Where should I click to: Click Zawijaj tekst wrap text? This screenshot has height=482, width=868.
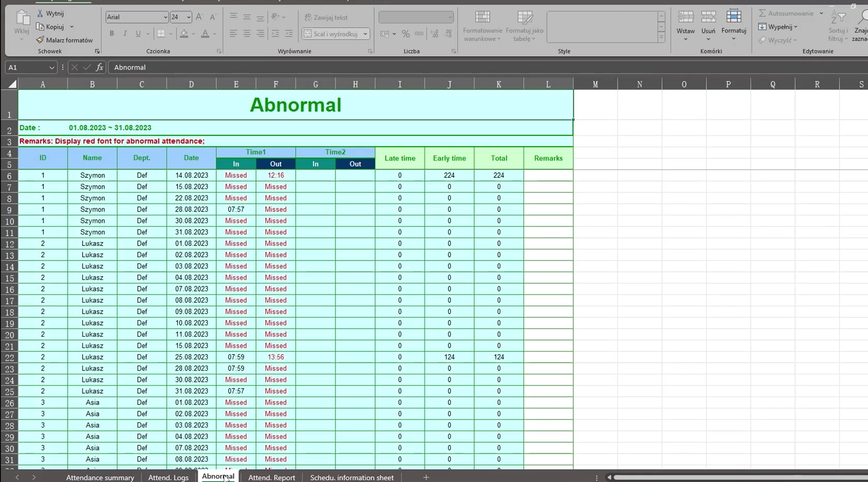pos(326,17)
